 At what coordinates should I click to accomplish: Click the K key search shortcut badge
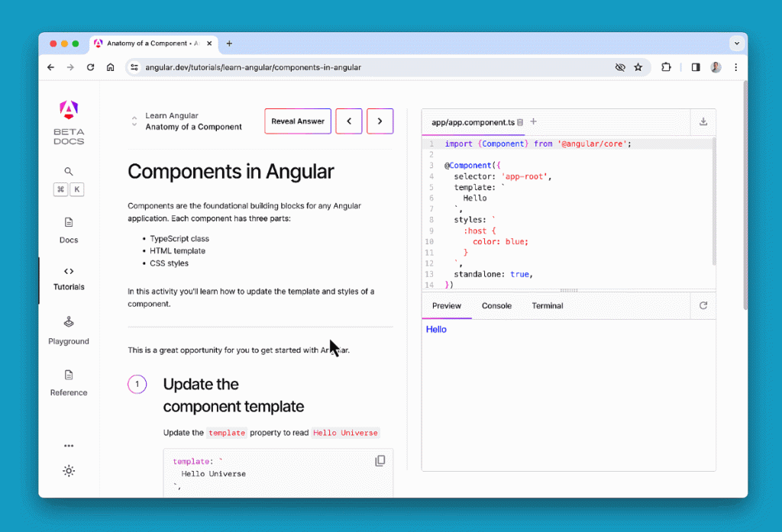(77, 189)
